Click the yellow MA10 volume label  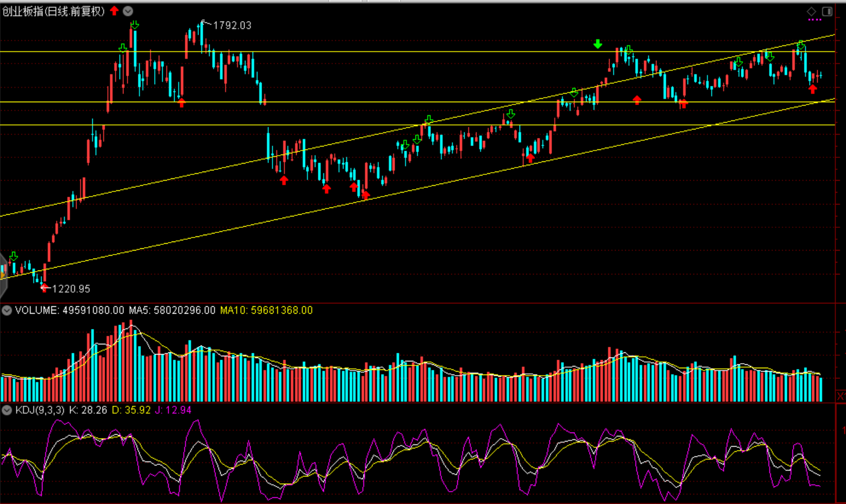(266, 310)
